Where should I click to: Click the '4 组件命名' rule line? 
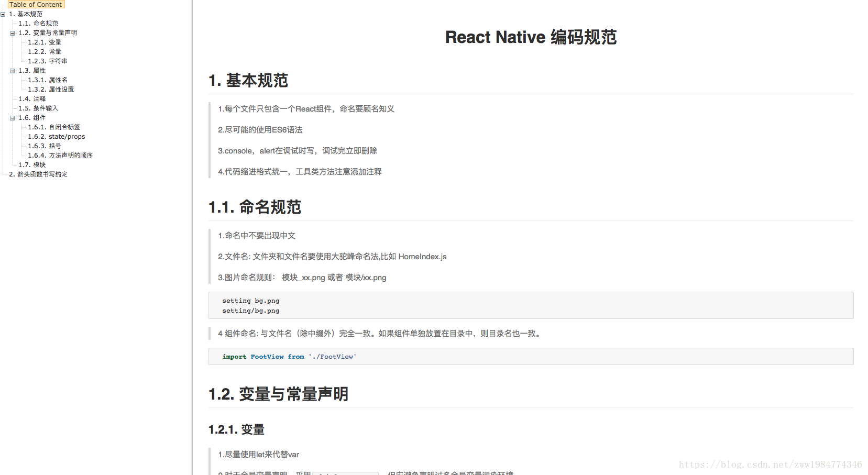point(381,334)
